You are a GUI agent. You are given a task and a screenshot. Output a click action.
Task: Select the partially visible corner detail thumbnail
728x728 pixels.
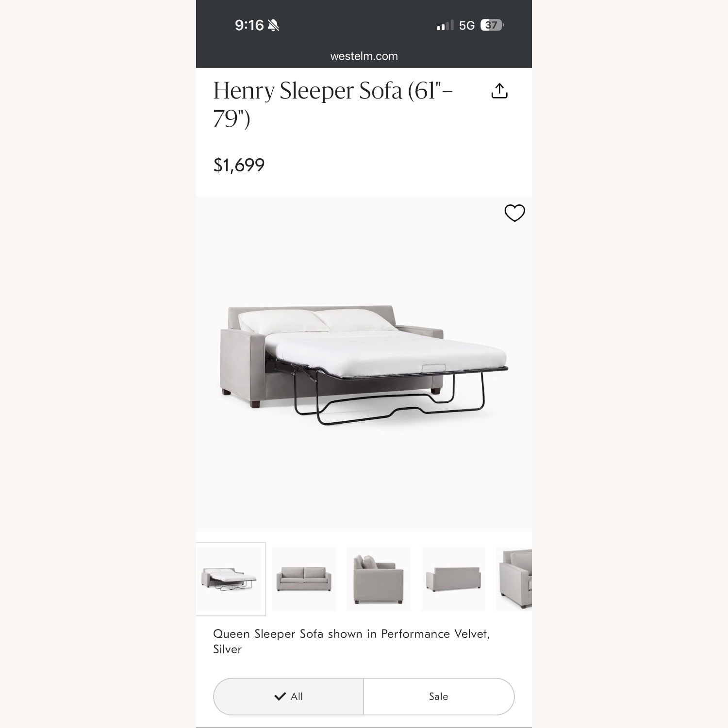514,579
